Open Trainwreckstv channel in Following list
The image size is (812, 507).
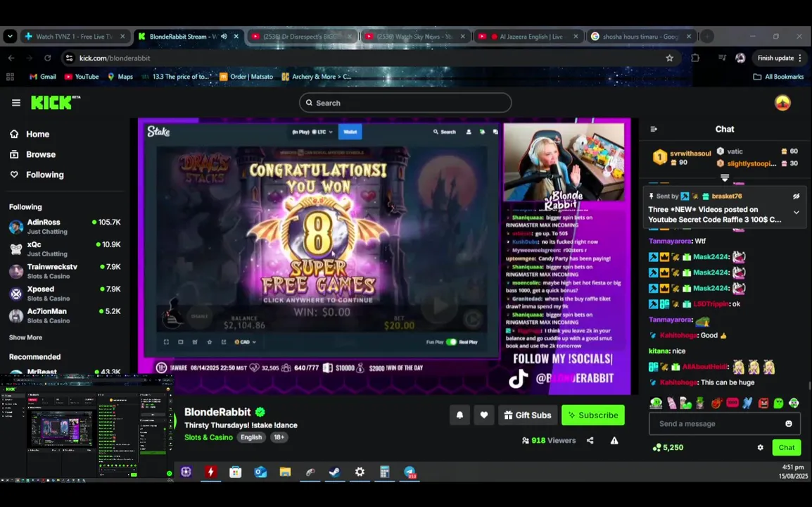click(65, 271)
